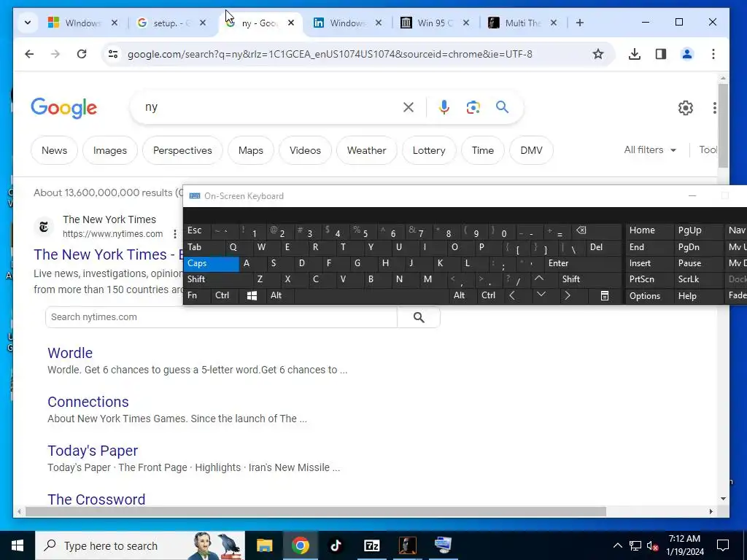The height and width of the screenshot is (560, 747).
Task: Filter results by Perspectives
Action: pyautogui.click(x=182, y=150)
